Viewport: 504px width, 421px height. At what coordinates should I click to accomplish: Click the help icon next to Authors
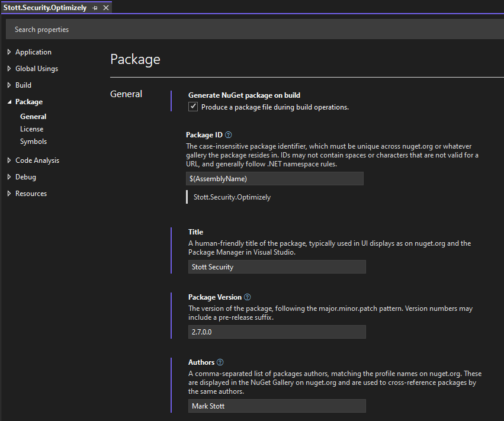220,362
